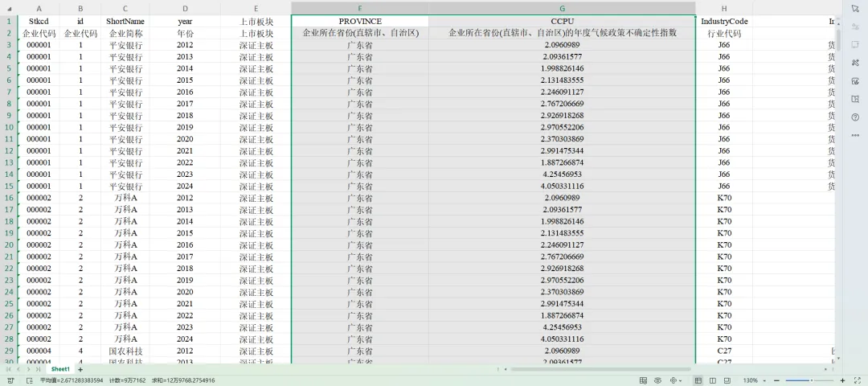Click the reading layout icon in status bar
This screenshot has width=868, height=386.
coord(643,380)
